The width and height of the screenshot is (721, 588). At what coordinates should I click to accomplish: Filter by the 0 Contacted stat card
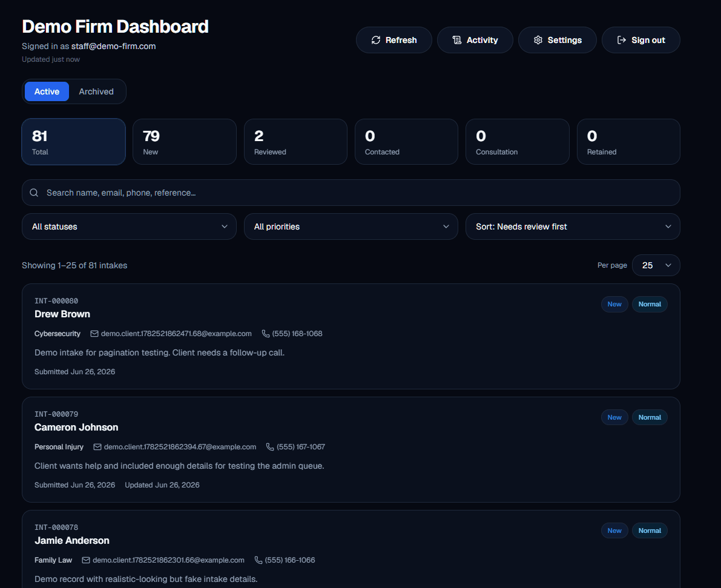coord(406,142)
